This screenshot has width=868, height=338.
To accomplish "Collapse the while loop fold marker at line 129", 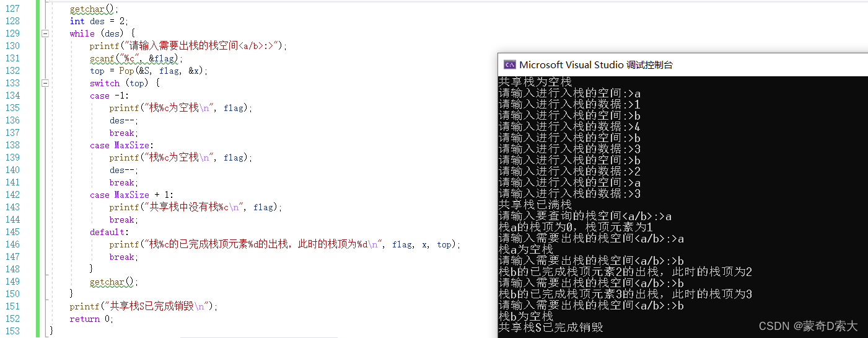I will (x=45, y=33).
